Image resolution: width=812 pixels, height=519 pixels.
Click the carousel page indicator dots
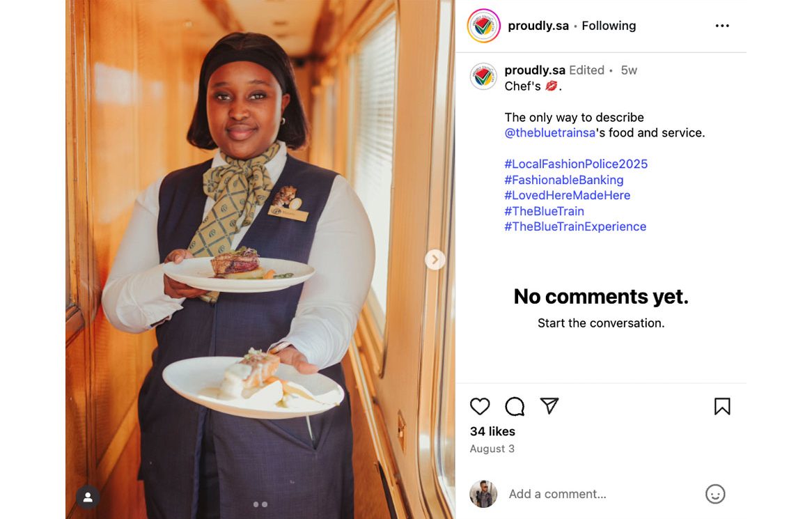[260, 504]
